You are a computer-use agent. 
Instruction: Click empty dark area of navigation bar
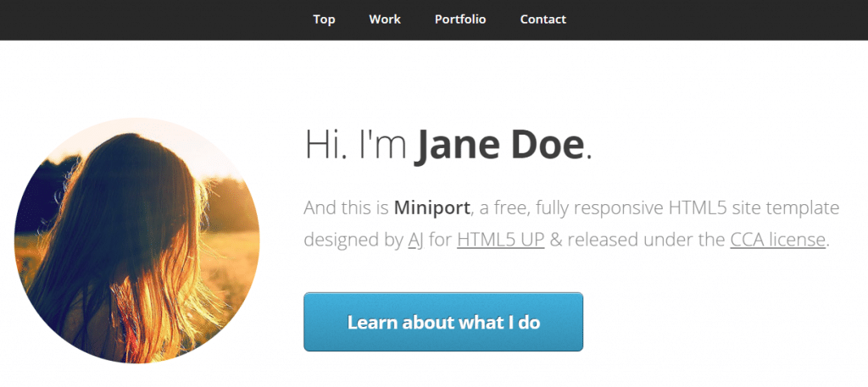[720, 20]
